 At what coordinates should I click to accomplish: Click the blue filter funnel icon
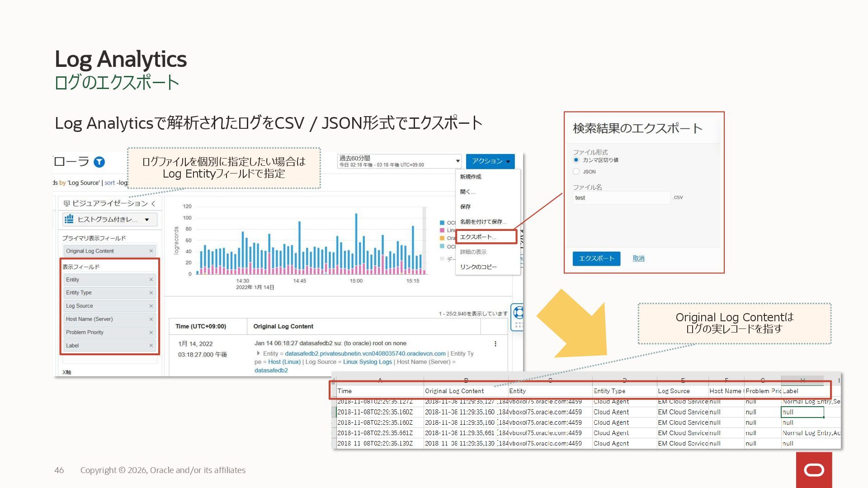[99, 162]
